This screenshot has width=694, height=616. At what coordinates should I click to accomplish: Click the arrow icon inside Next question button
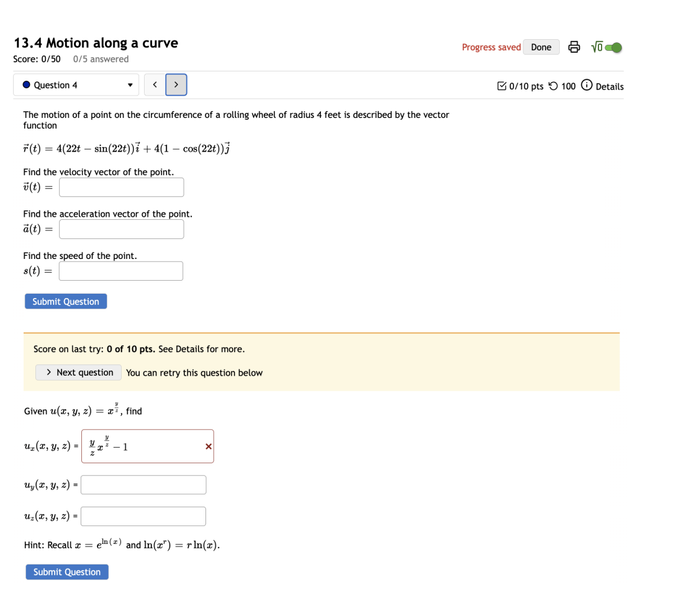pos(48,373)
